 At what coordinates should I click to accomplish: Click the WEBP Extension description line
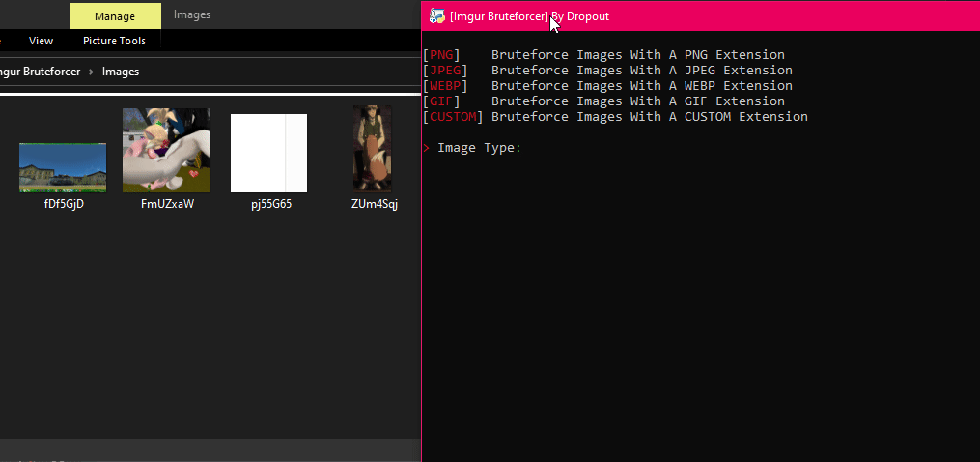[642, 86]
